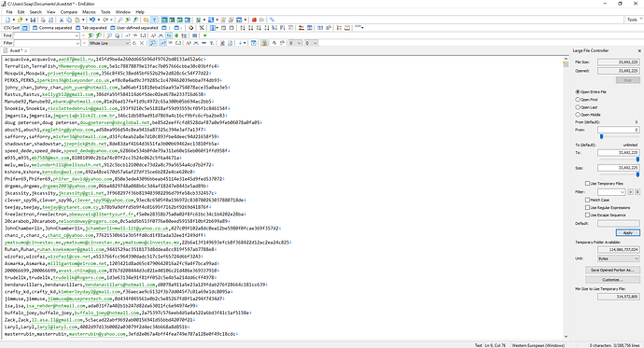Toggle the CSV/Sort normal mode icon
Screen dimensions: 644x348
point(25,28)
